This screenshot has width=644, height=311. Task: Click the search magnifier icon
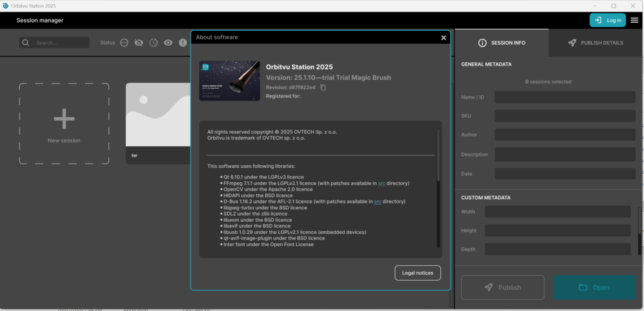26,43
